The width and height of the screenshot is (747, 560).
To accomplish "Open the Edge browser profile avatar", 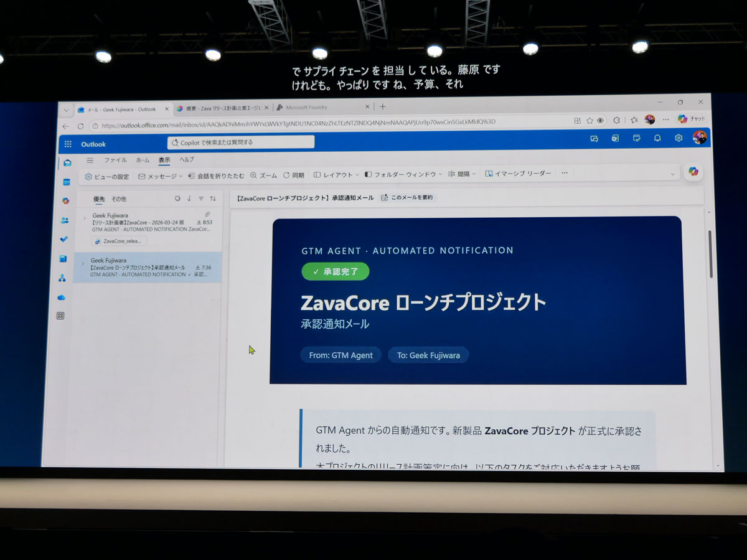I will click(x=650, y=119).
